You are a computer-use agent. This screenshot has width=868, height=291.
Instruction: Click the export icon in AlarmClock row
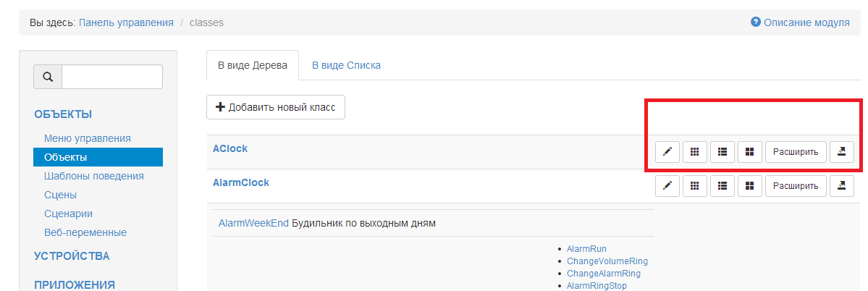coord(842,186)
